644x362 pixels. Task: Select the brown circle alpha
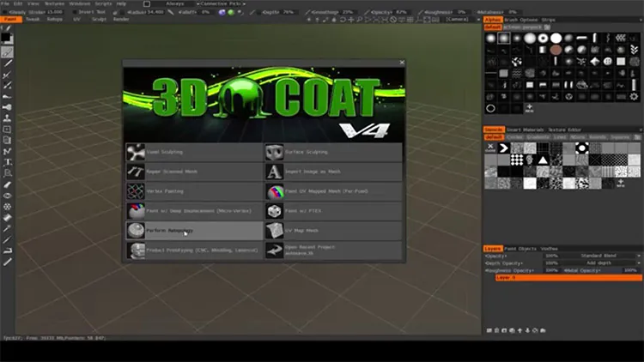pyautogui.click(x=556, y=50)
